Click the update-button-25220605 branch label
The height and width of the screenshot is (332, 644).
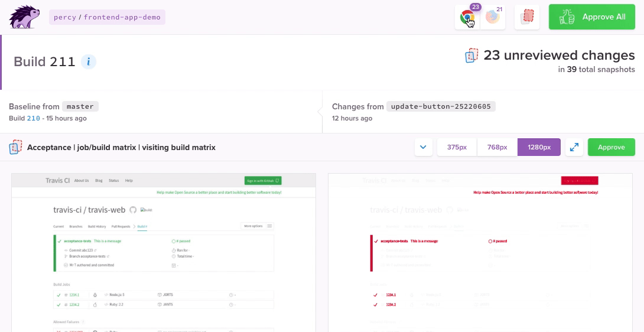(x=441, y=106)
